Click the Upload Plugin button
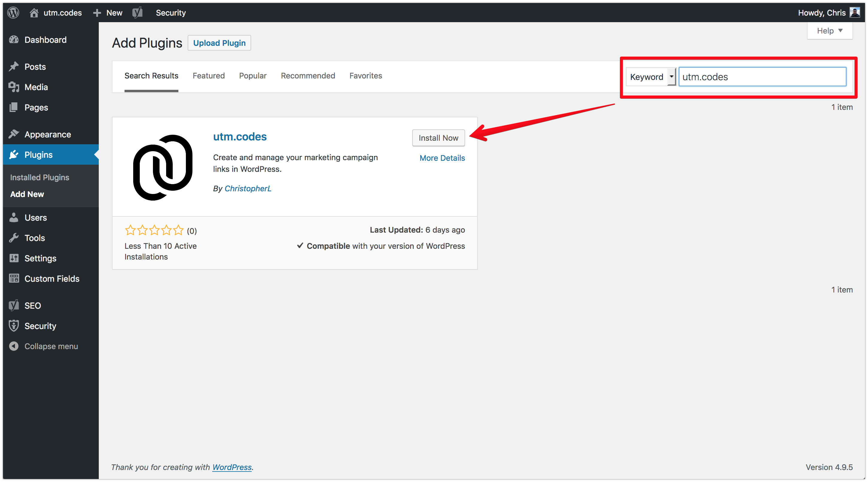 (x=219, y=43)
